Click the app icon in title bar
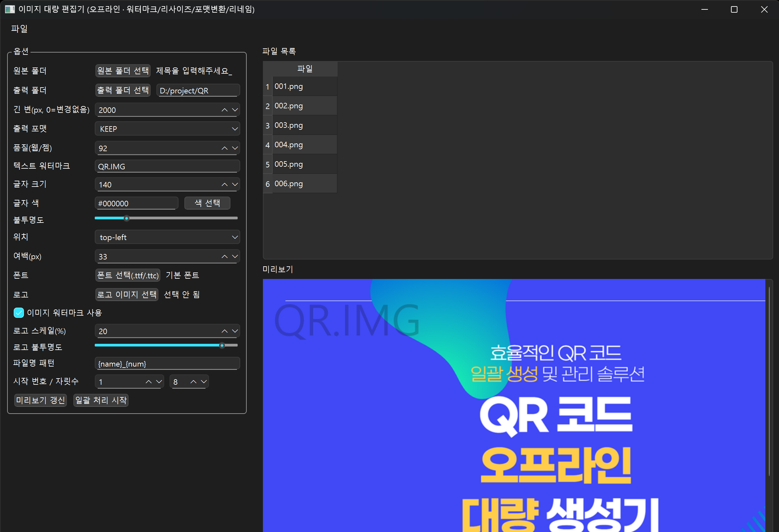This screenshot has height=532, width=779. [10, 9]
